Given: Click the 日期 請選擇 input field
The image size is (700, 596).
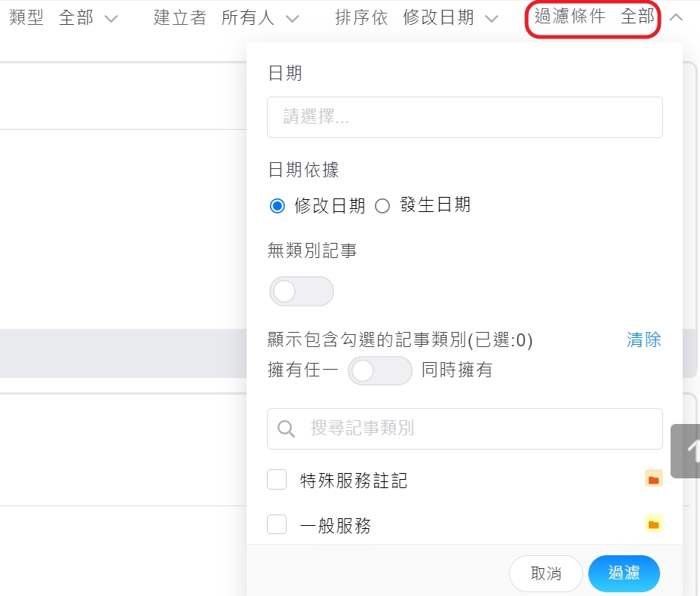Looking at the screenshot, I should pos(465,118).
